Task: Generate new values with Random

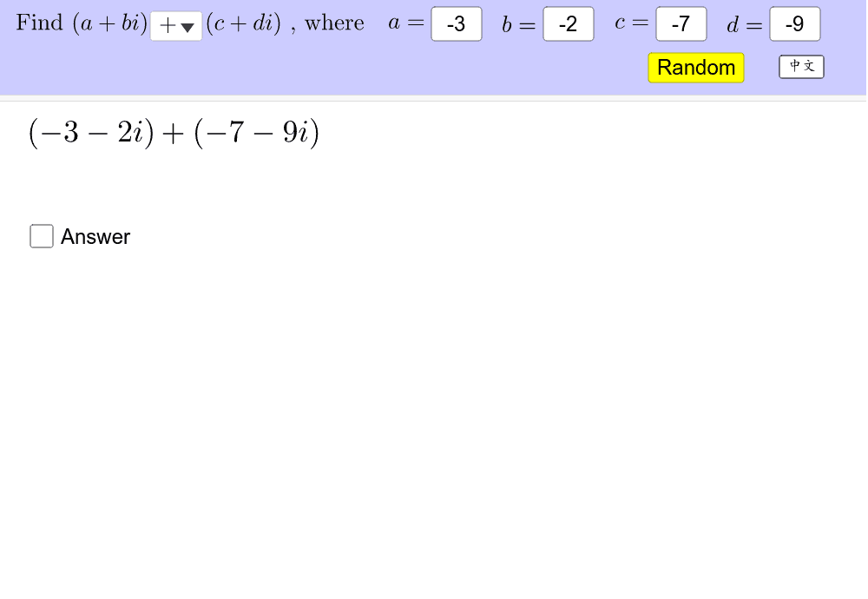Action: [695, 67]
